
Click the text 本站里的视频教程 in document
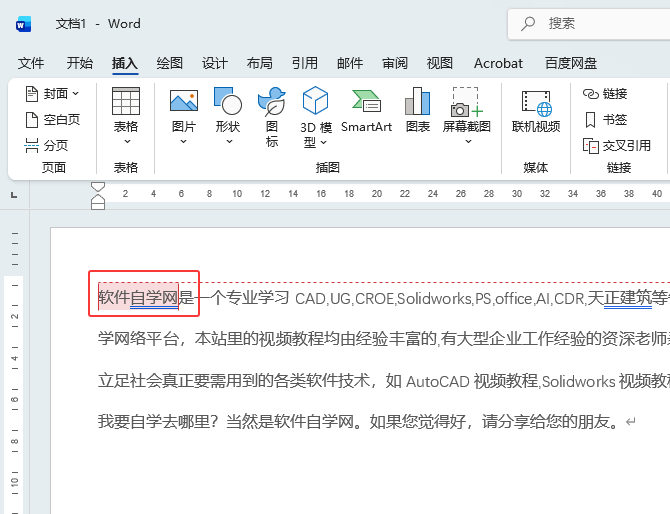259,339
